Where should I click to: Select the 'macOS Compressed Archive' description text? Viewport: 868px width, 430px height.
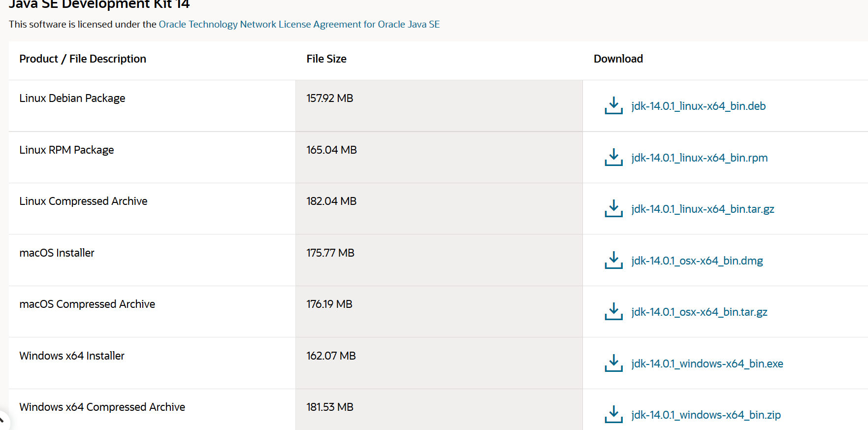[x=87, y=304]
